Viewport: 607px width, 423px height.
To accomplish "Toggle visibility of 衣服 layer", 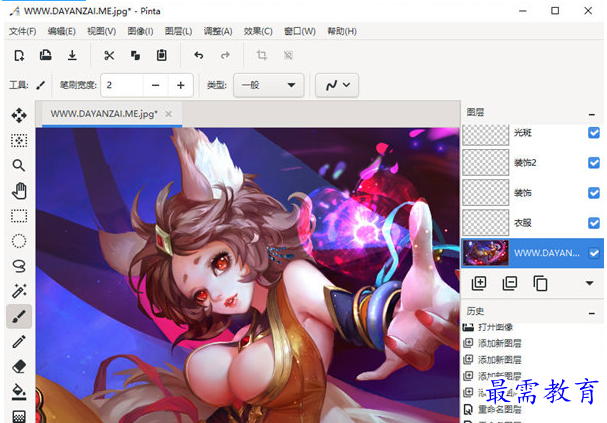I will pos(594,223).
